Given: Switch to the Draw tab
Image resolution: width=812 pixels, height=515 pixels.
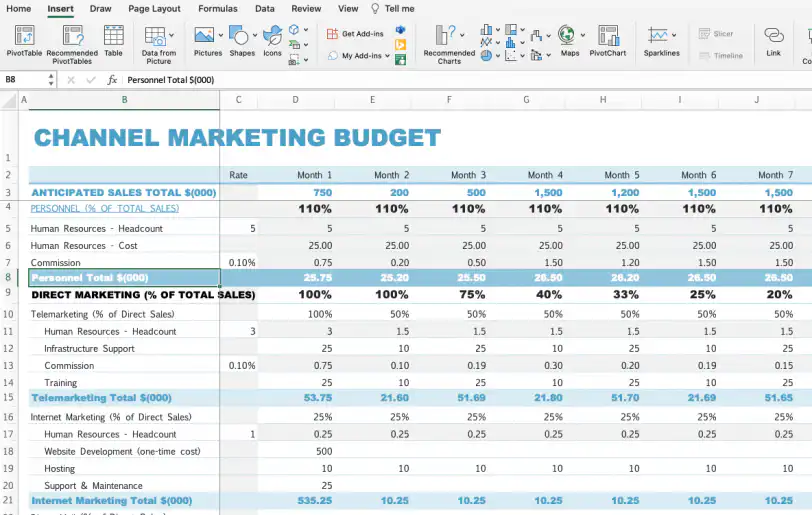Looking at the screenshot, I should click(100, 9).
